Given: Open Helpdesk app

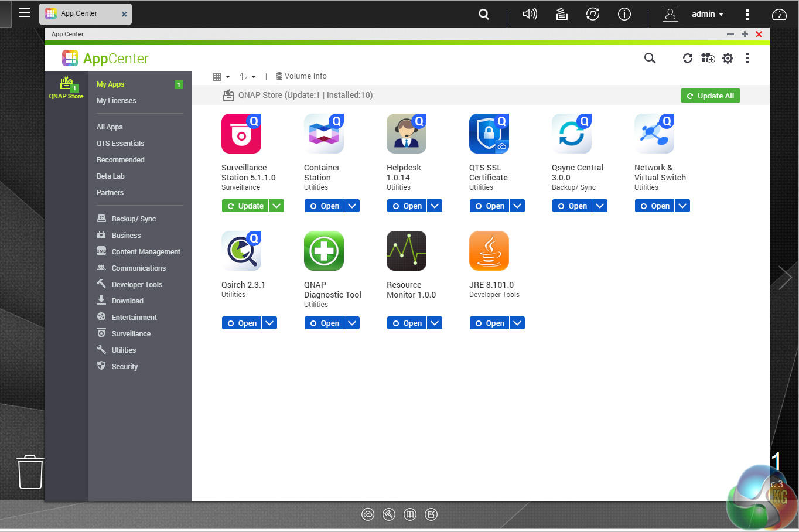Looking at the screenshot, I should pos(407,206).
